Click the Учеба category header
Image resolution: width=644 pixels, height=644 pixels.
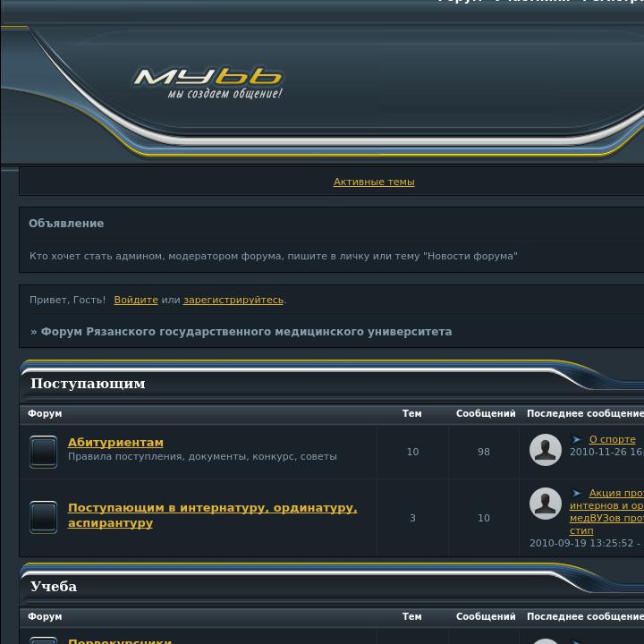click(54, 587)
